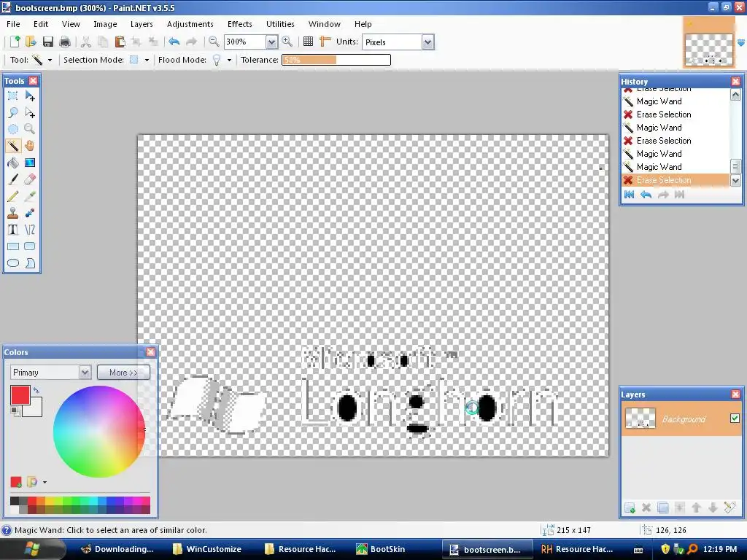The width and height of the screenshot is (747, 560).
Task: Click the Zoom Out magnifier icon
Action: (x=214, y=42)
